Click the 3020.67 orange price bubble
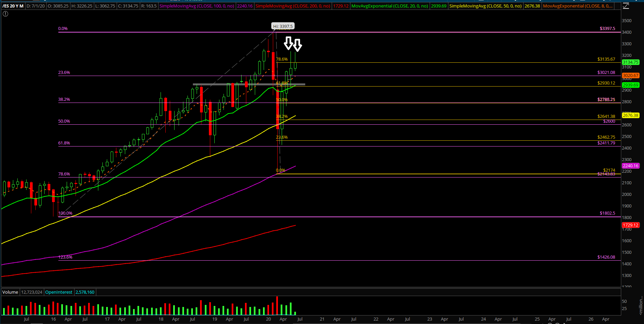The height and width of the screenshot is (324, 644). 631,76
